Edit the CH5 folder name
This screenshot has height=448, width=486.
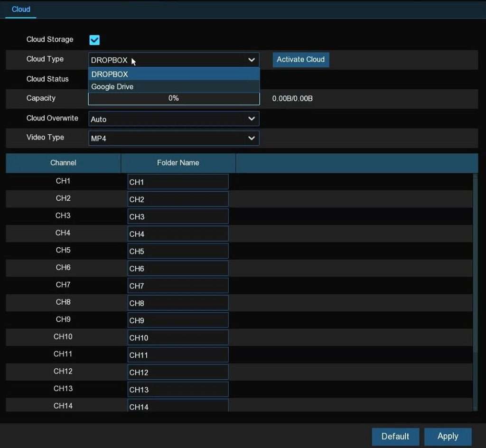178,251
